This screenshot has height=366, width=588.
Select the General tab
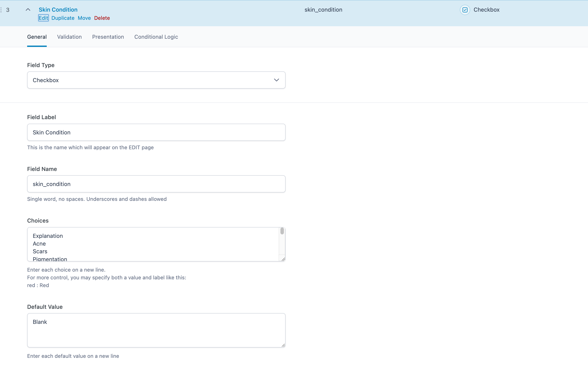pyautogui.click(x=37, y=37)
